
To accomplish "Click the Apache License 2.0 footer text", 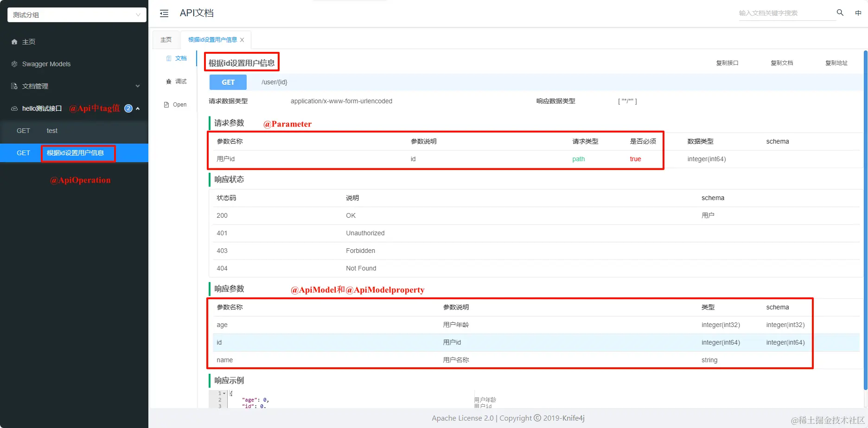I will (x=463, y=418).
